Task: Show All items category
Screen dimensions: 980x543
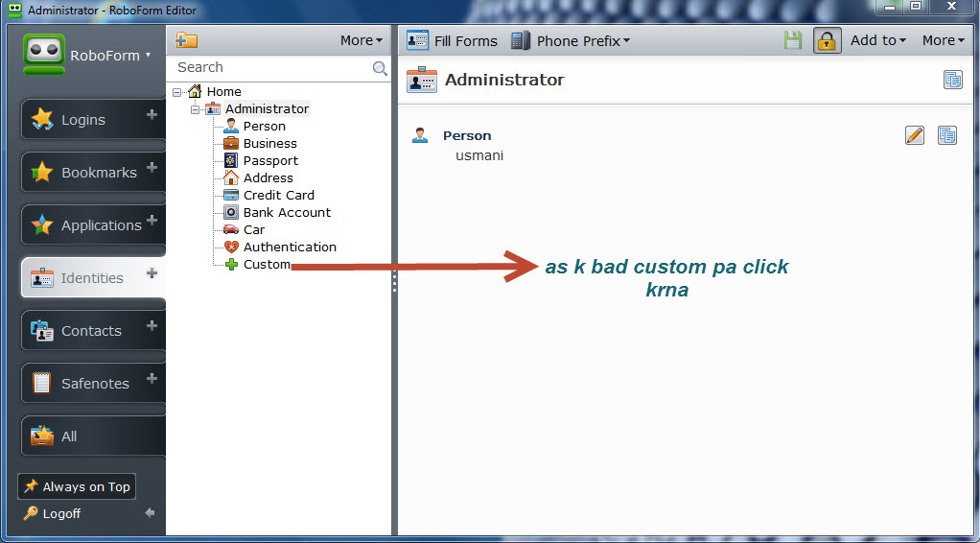Action: [x=93, y=436]
